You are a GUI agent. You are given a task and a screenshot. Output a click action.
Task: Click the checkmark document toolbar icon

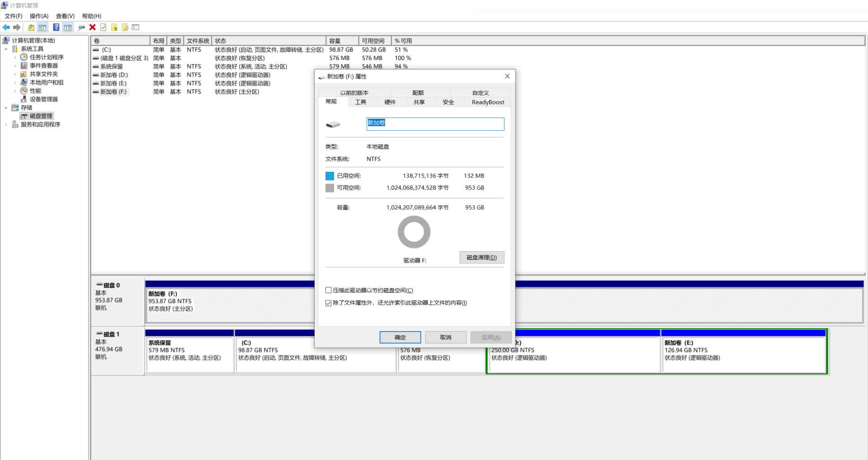[x=103, y=27]
